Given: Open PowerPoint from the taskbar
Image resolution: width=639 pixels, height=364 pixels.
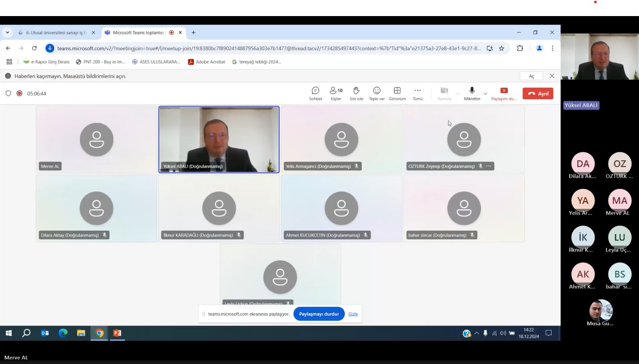Looking at the screenshot, I should coord(117,333).
